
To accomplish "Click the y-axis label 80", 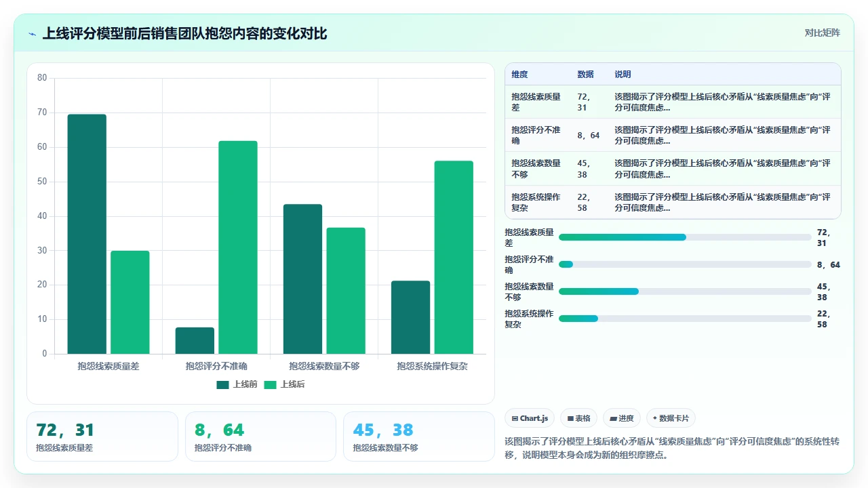I will click(42, 78).
